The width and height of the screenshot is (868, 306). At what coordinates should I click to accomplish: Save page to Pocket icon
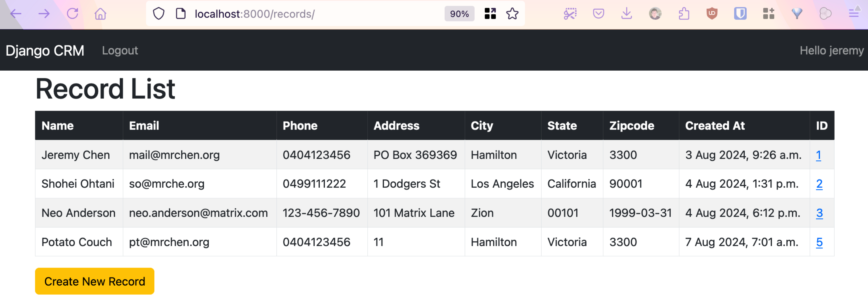tap(598, 14)
